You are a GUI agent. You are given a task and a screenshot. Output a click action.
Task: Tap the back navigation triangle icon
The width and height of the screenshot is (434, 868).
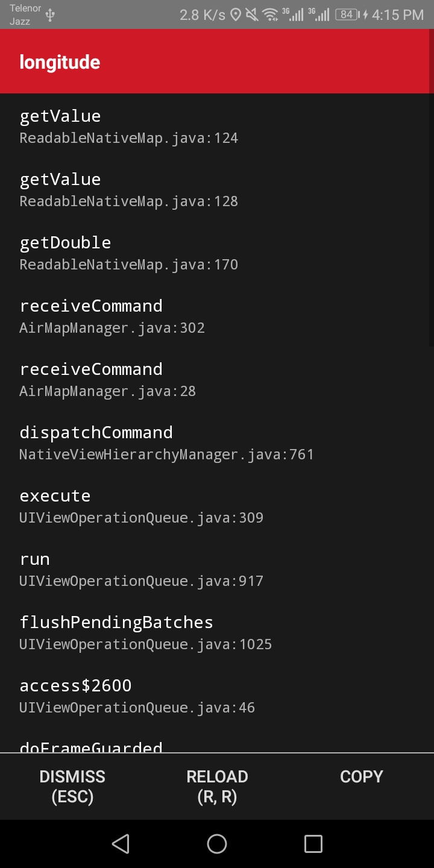click(121, 844)
